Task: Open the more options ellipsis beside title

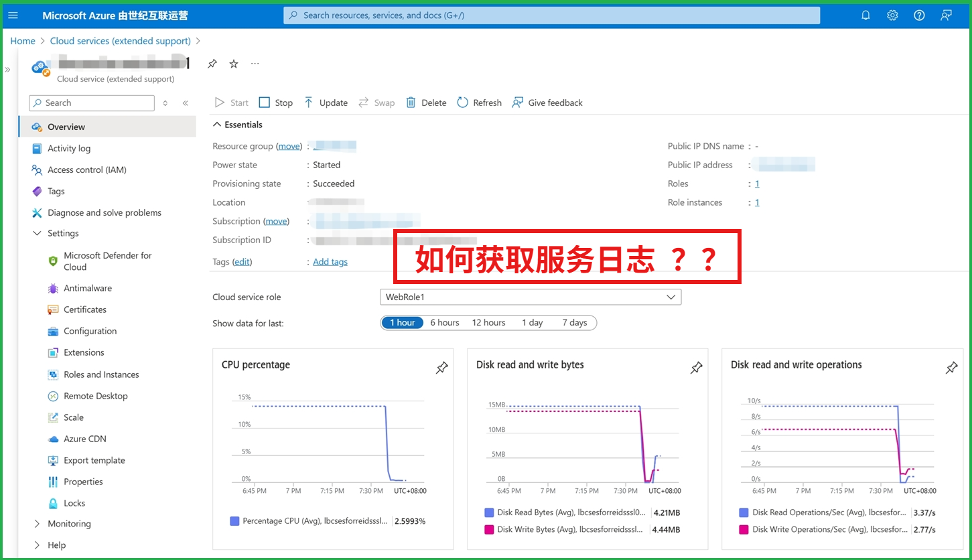Action: [x=255, y=64]
